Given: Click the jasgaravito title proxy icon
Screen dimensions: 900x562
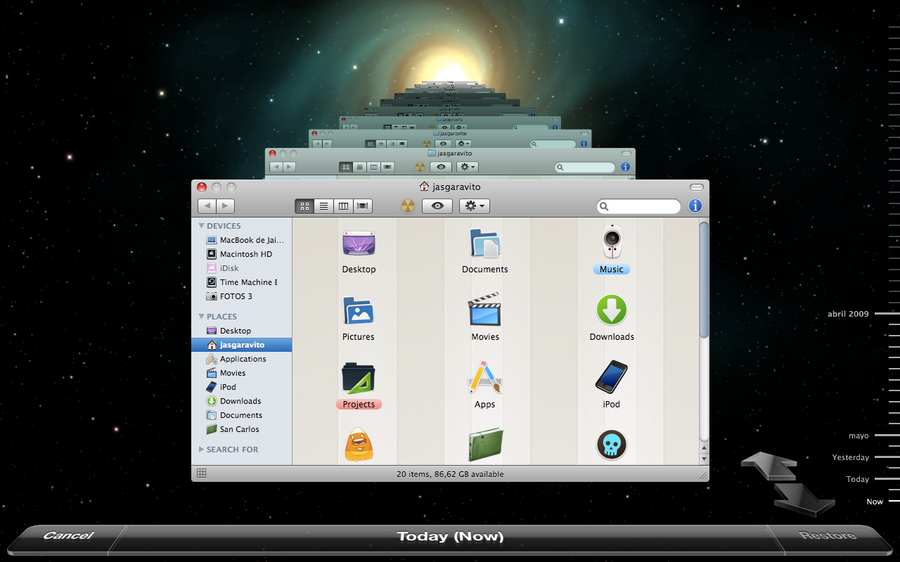Looking at the screenshot, I should [x=424, y=187].
